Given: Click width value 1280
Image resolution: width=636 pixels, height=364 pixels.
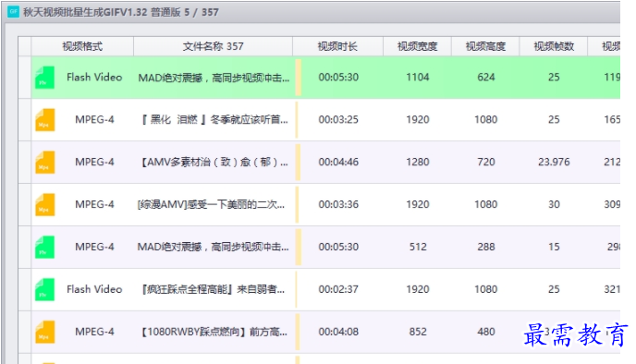Looking at the screenshot, I should pos(418,163).
